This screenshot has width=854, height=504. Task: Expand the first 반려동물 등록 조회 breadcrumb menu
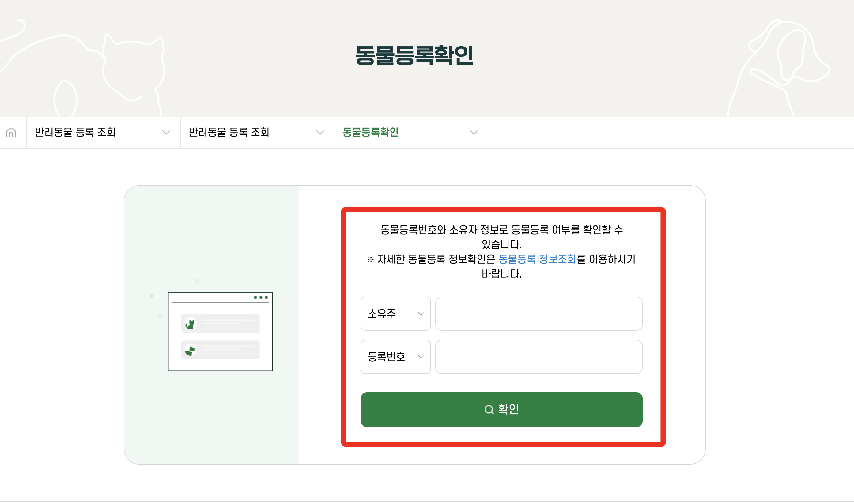166,133
